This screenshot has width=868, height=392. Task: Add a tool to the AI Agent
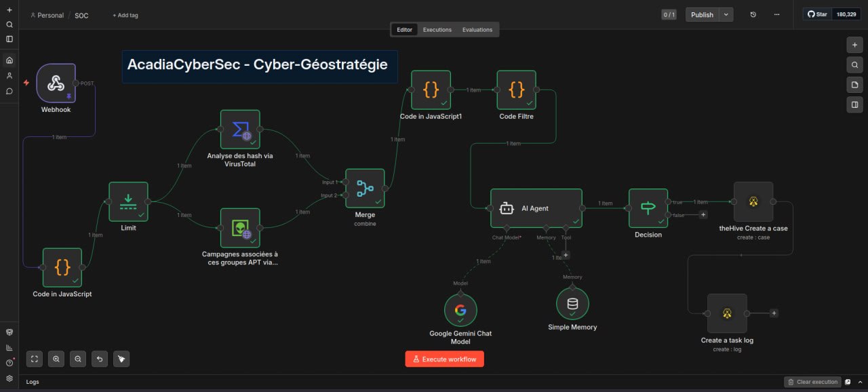(566, 255)
